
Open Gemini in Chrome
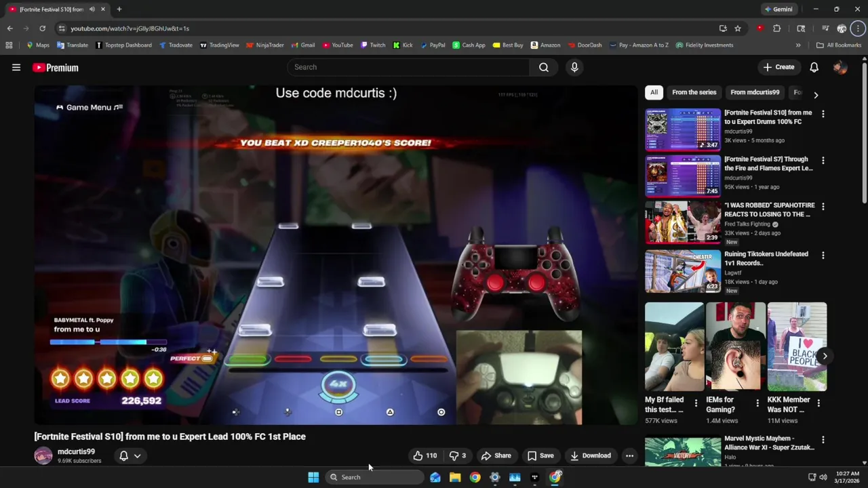[778, 9]
